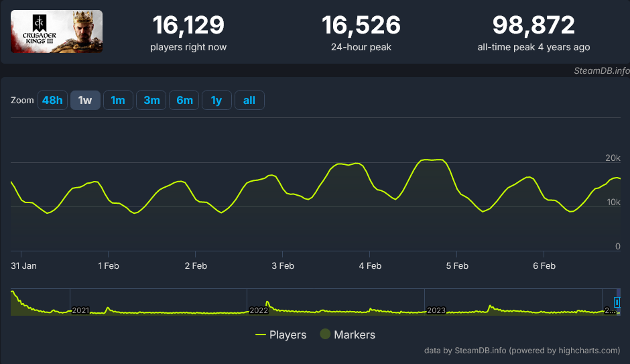This screenshot has width=630, height=364.
Task: Click 'all-time peak 4 years ago' label
Action: 533,47
